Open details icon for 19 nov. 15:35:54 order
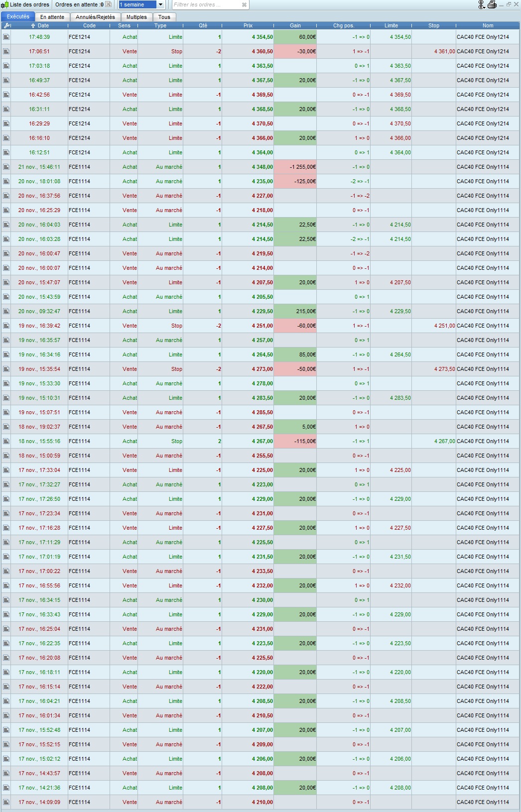The width and height of the screenshot is (521, 812). pyautogui.click(x=6, y=369)
